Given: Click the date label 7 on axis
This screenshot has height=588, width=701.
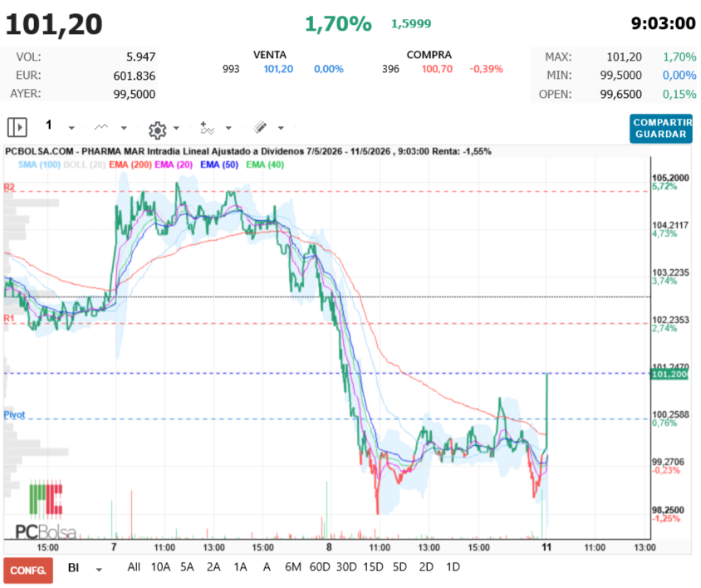Looking at the screenshot, I should click(x=114, y=546).
